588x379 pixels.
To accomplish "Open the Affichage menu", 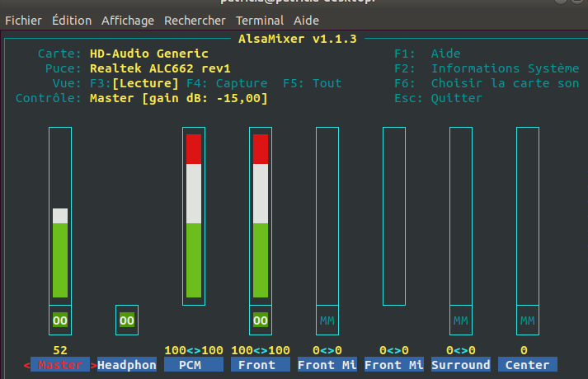I will point(128,21).
